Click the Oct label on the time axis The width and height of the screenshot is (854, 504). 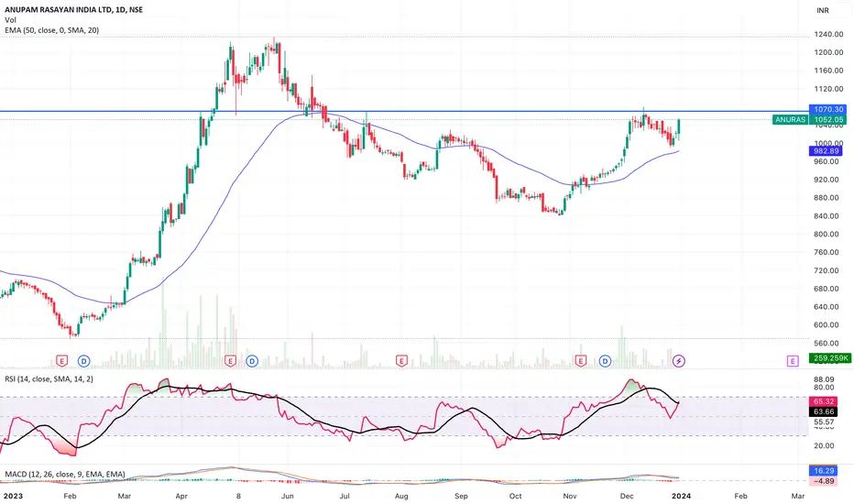[x=515, y=496]
